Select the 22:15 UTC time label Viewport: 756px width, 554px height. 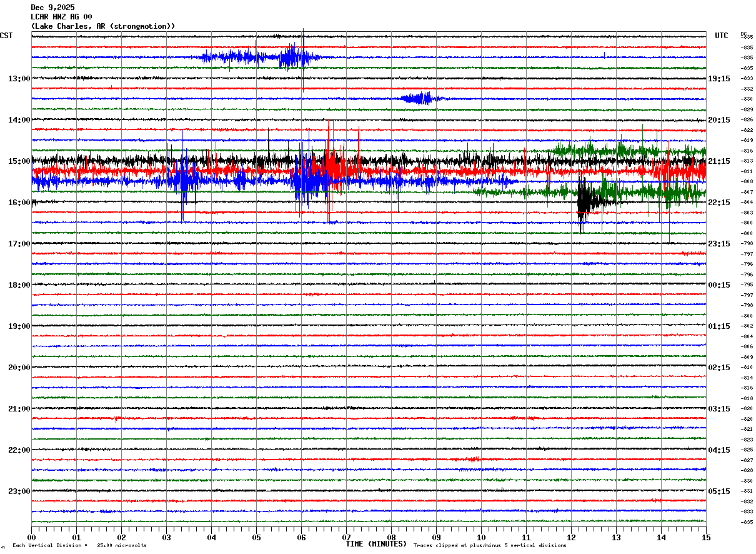719,203
